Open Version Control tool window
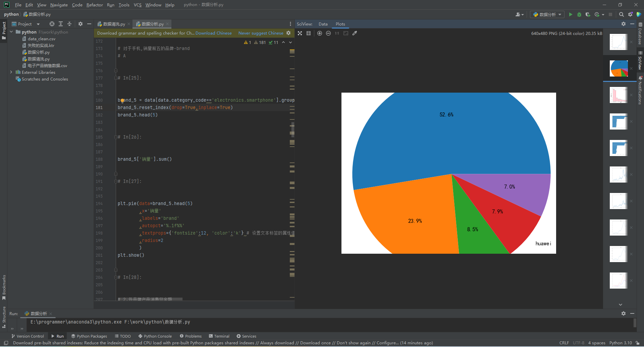The width and height of the screenshot is (644, 347). point(28,336)
